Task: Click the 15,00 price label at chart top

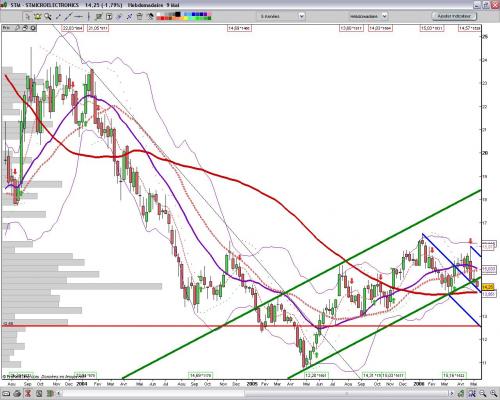Action: [x=432, y=28]
